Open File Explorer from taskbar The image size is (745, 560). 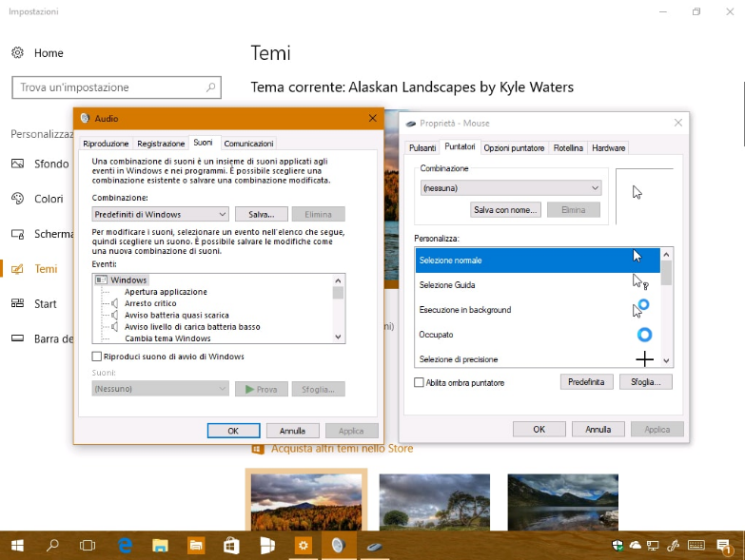[160, 546]
